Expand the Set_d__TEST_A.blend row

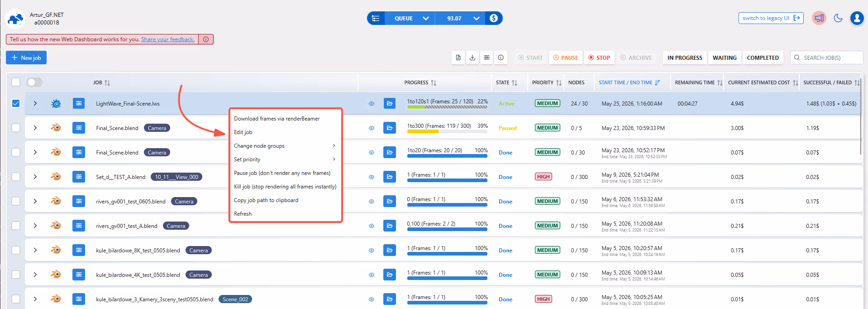(x=35, y=177)
